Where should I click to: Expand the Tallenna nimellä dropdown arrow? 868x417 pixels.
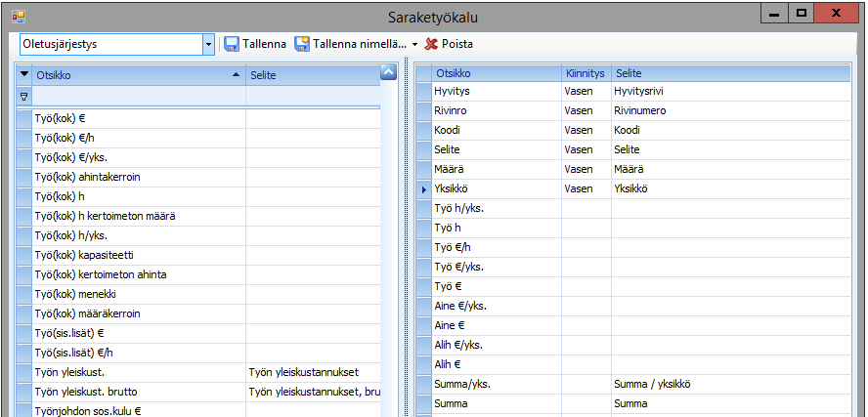[414, 45]
